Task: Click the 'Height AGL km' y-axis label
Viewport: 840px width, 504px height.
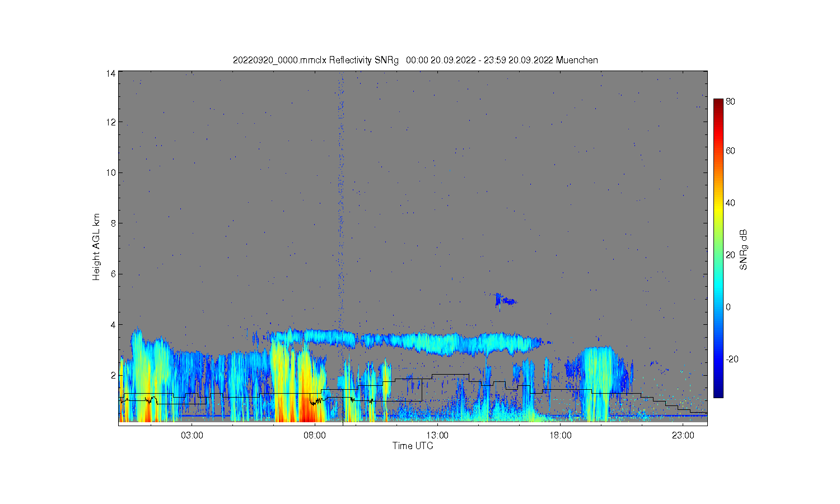Action: click(96, 247)
